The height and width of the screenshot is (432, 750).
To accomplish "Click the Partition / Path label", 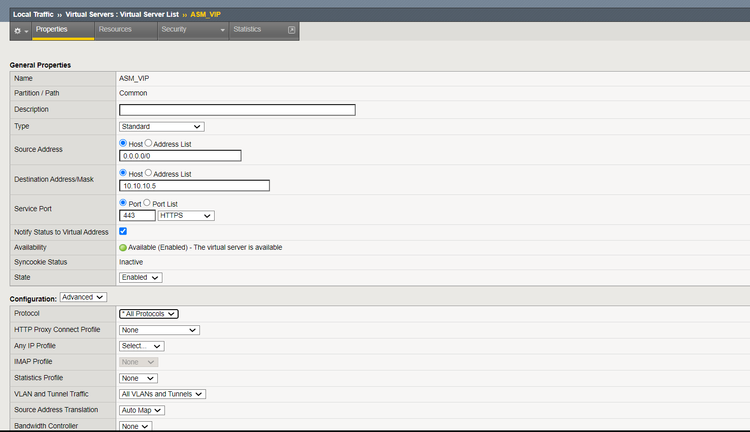I will 37,93.
